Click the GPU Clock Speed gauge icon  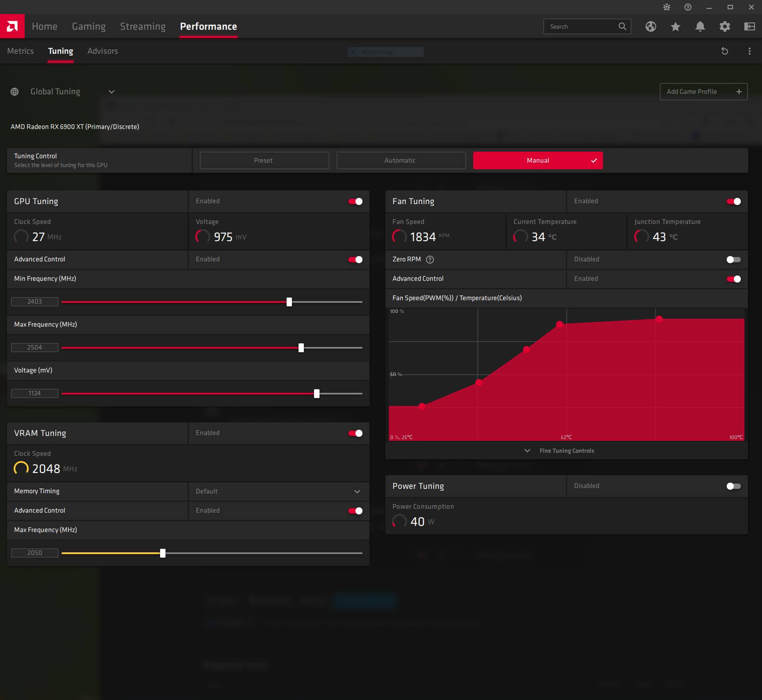(21, 236)
